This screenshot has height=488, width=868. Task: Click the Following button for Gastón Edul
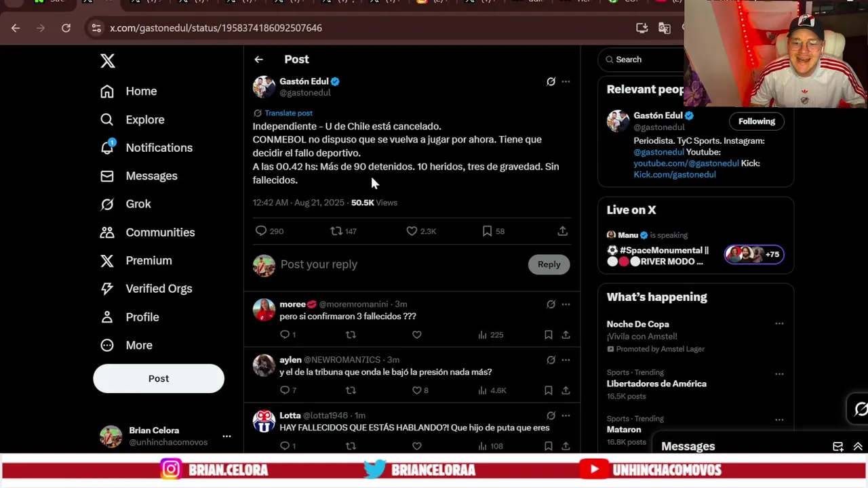(x=757, y=121)
